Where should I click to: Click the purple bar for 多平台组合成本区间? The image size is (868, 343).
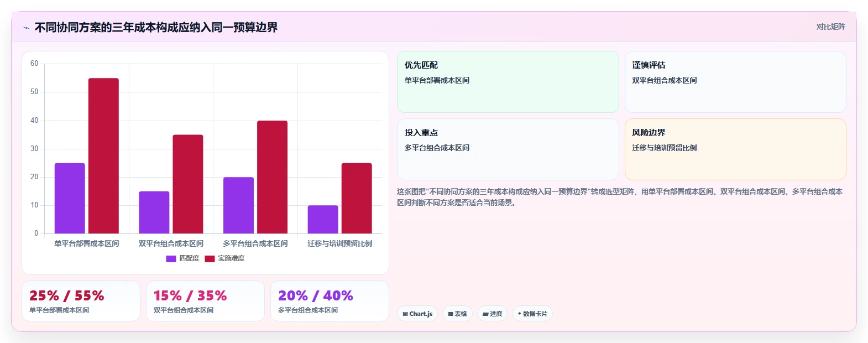point(238,205)
